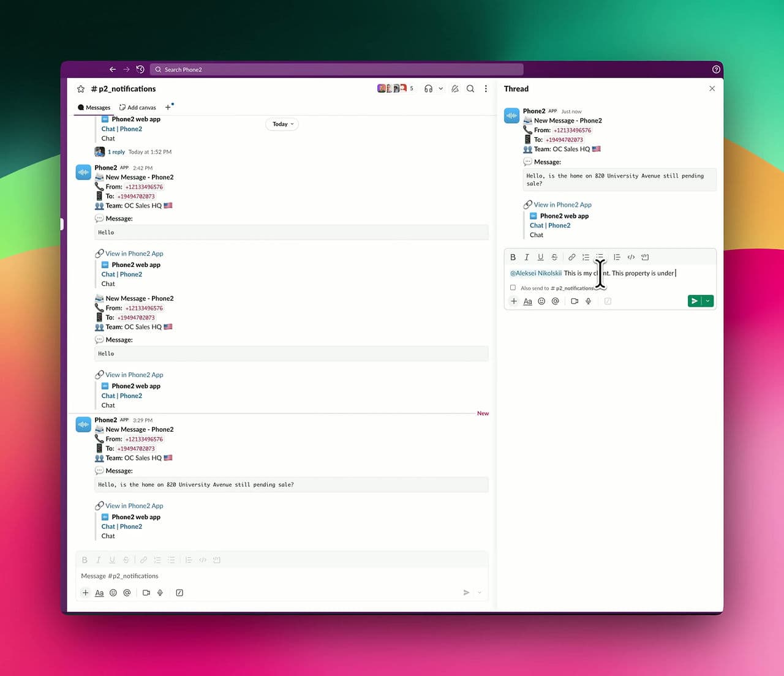Viewport: 784px width, 676px height.
Task: Open the Add canvas tab
Action: click(x=137, y=107)
